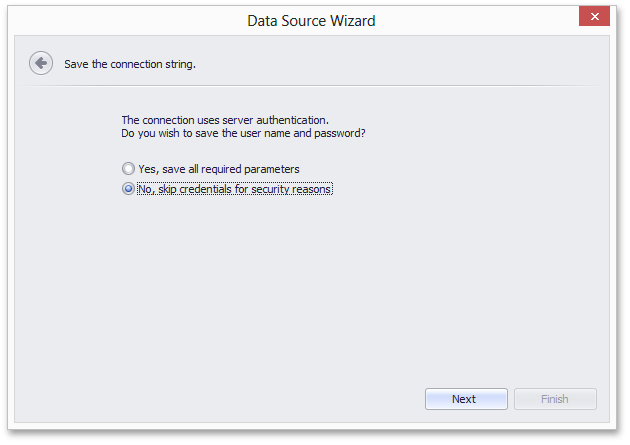Select the 'No, skip credentials' radio button

[x=128, y=188]
